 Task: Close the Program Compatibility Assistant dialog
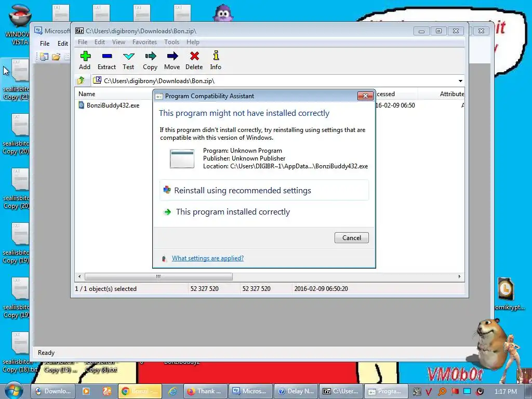pyautogui.click(x=365, y=96)
